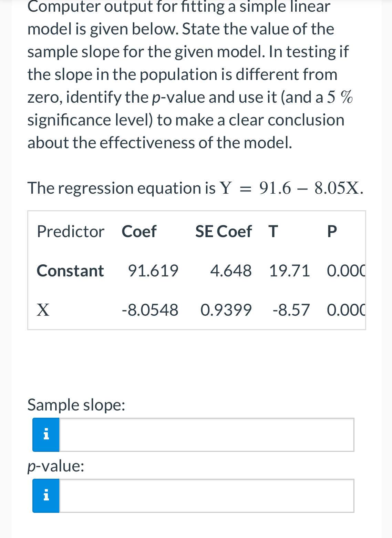This screenshot has height=538, width=392.
Task: Select the Constant predictor row label
Action: [70, 271]
